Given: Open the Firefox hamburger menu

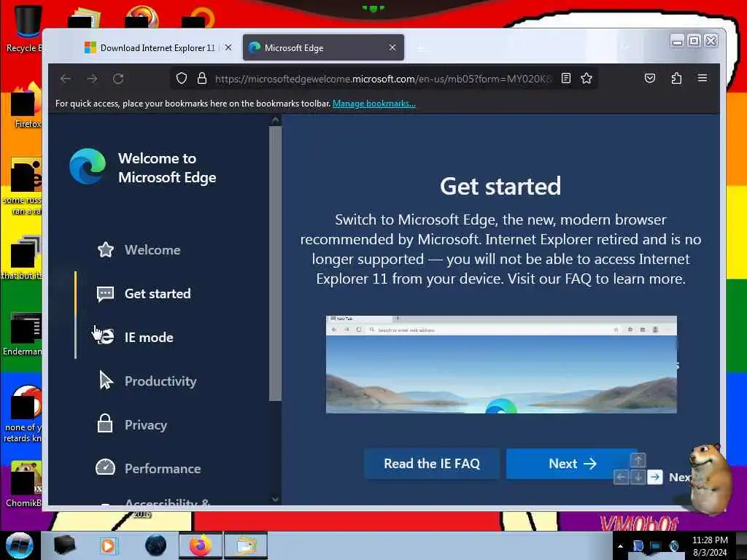Looking at the screenshot, I should (703, 77).
